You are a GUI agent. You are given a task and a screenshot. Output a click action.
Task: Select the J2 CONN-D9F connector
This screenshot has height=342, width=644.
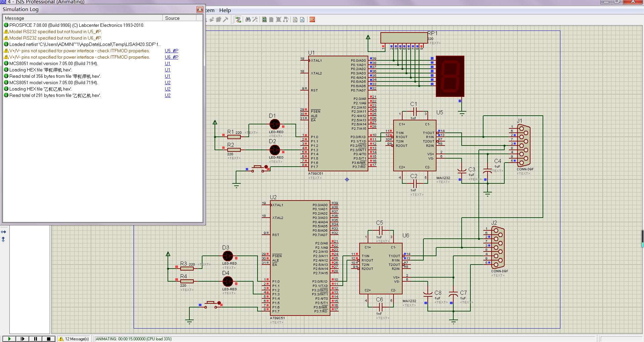point(498,247)
